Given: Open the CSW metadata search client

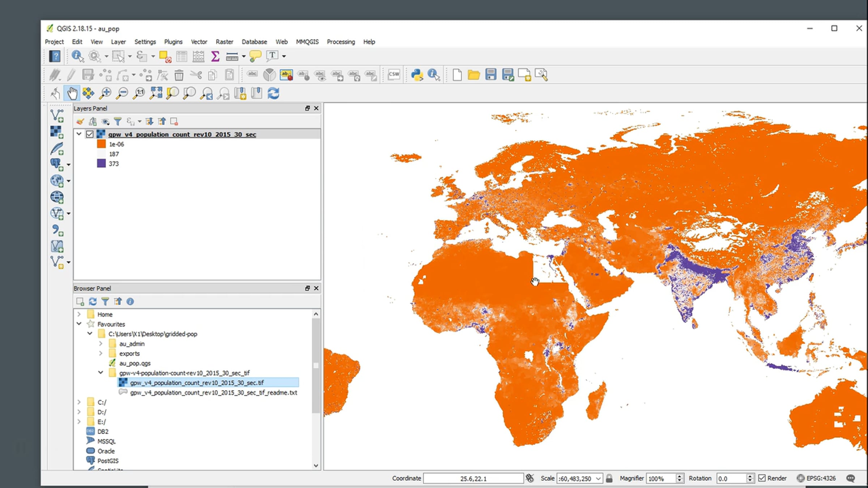Looking at the screenshot, I should click(x=393, y=75).
